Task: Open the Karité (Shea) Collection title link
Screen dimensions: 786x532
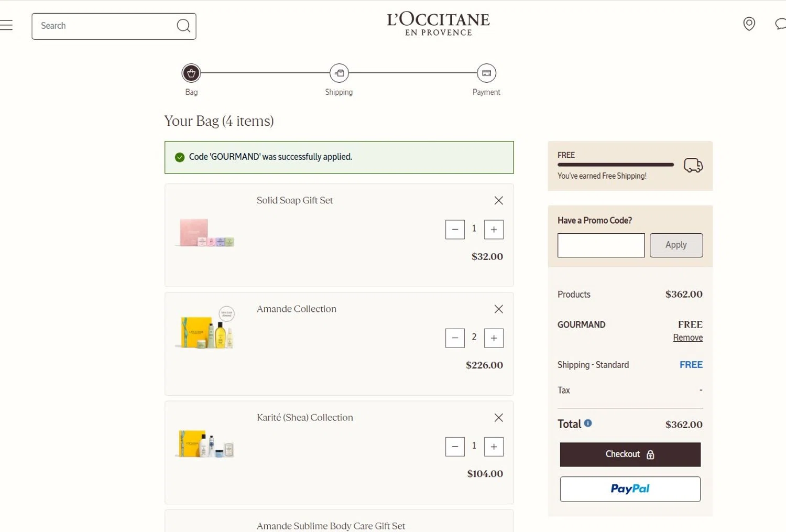Action: (305, 417)
